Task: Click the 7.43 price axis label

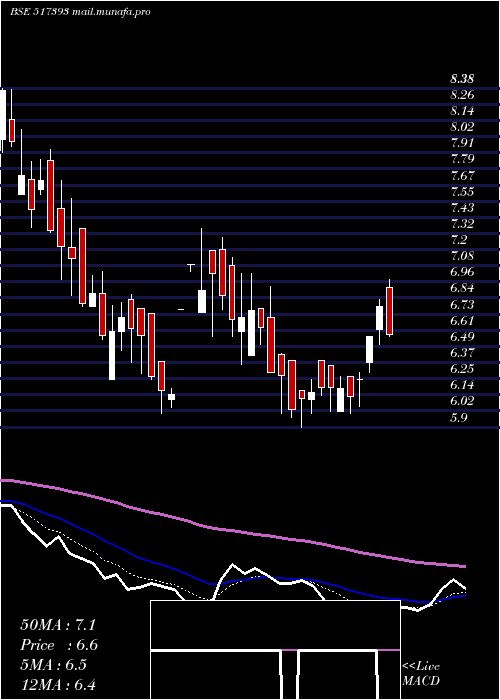Action: click(462, 208)
